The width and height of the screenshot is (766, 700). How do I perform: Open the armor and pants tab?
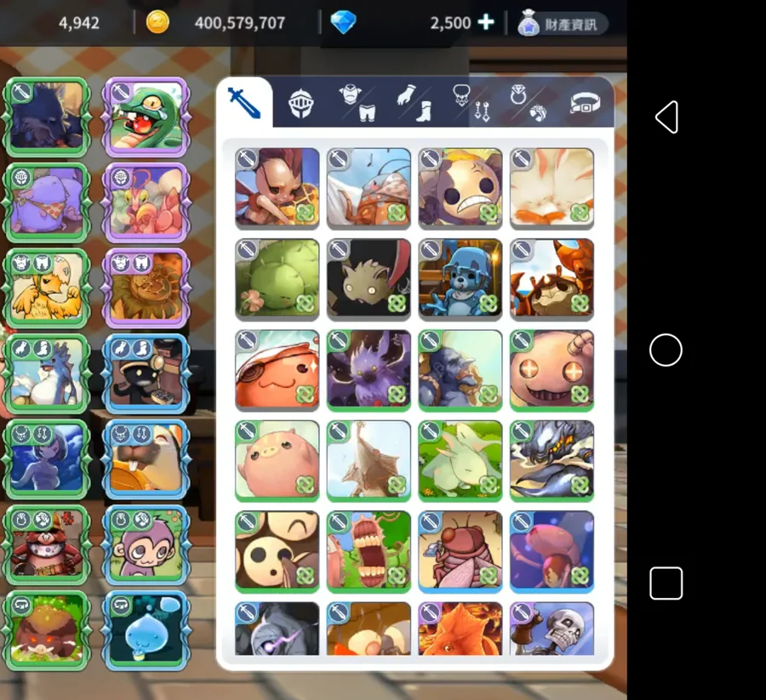358,103
